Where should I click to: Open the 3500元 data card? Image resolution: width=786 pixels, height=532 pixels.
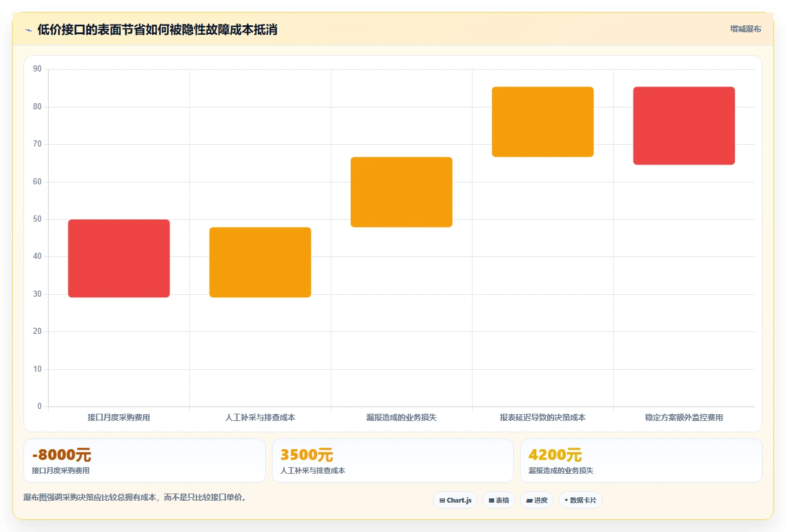click(393, 461)
